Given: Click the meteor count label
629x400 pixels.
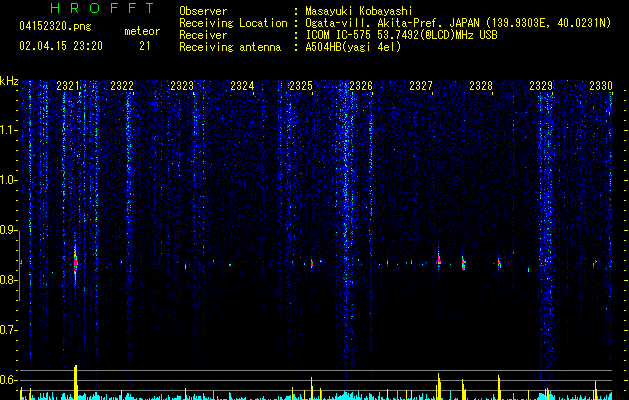Looking at the screenshot, I should 142,31.
